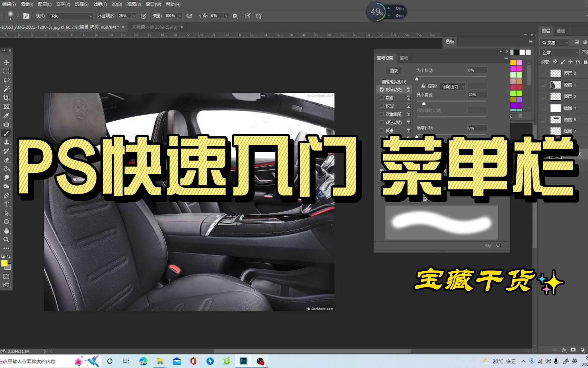This screenshot has width=588, height=368.
Task: Open the layer filter 类型 dropdown
Action: [x=555, y=43]
